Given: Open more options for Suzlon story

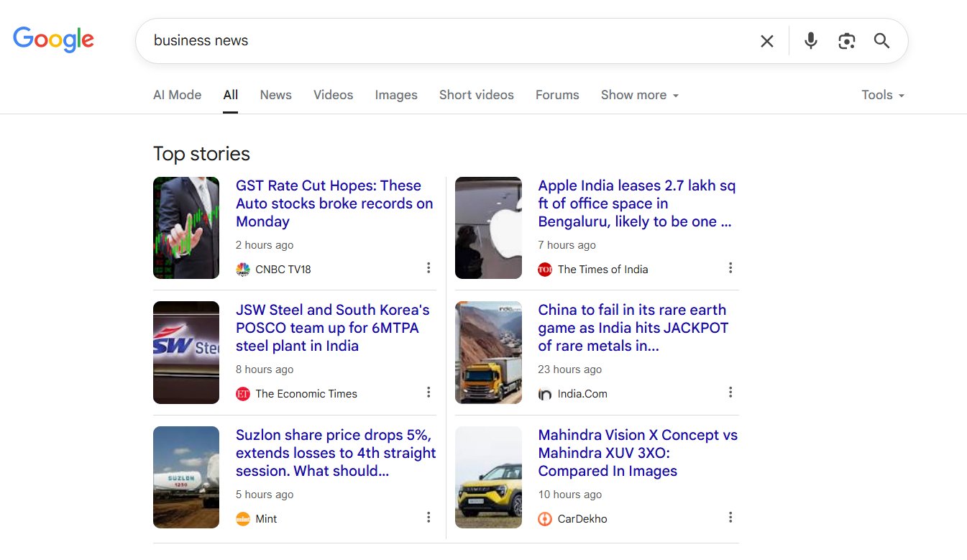Looking at the screenshot, I should point(428,518).
